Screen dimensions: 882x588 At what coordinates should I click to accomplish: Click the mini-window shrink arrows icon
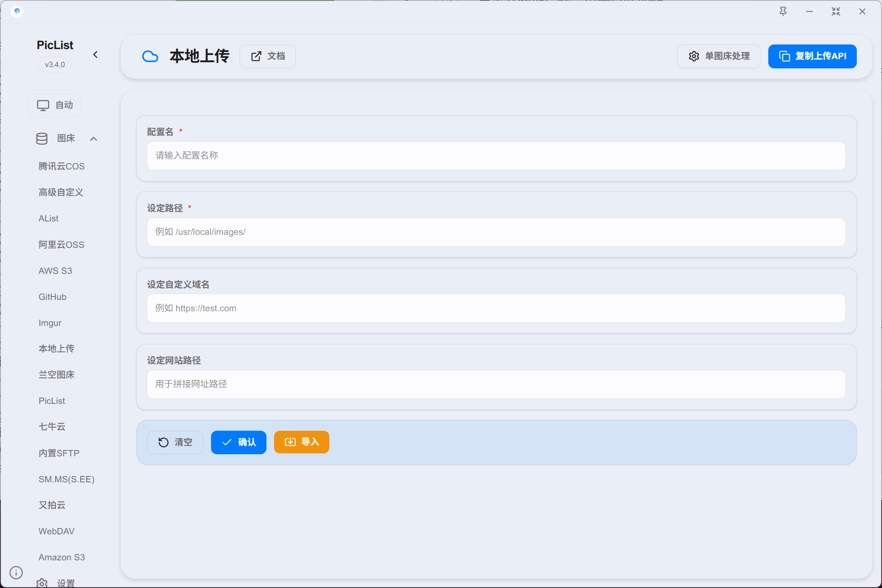836,11
